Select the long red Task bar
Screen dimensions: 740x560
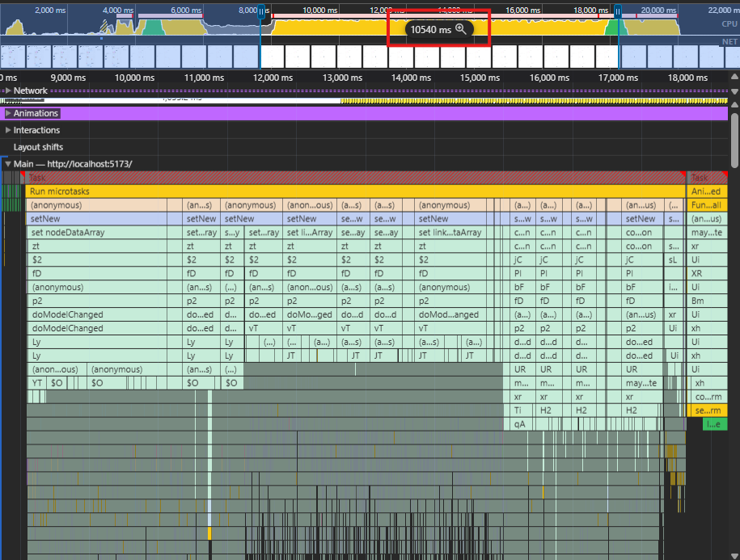point(355,178)
